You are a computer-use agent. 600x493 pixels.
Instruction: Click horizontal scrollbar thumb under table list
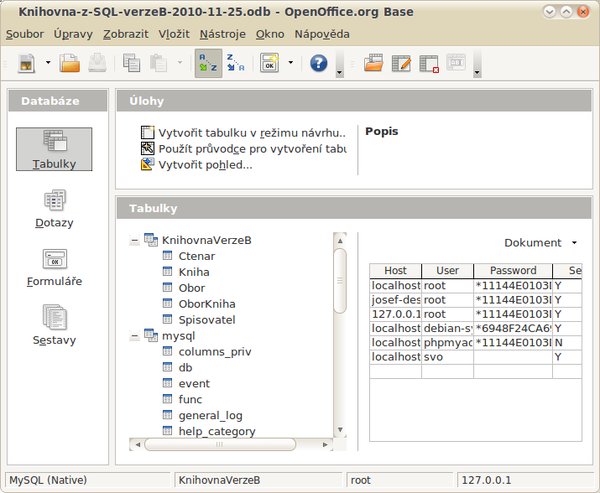pos(220,444)
